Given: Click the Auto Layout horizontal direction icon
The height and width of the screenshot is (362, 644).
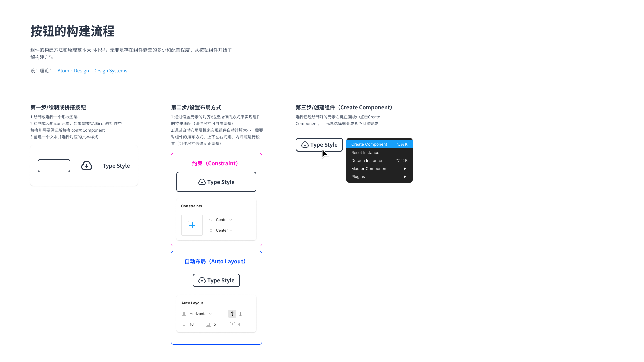Looking at the screenshot, I should [184, 313].
